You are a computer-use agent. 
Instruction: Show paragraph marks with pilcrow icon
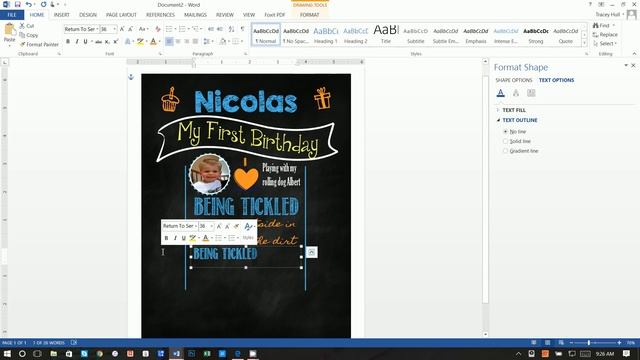pos(242,29)
